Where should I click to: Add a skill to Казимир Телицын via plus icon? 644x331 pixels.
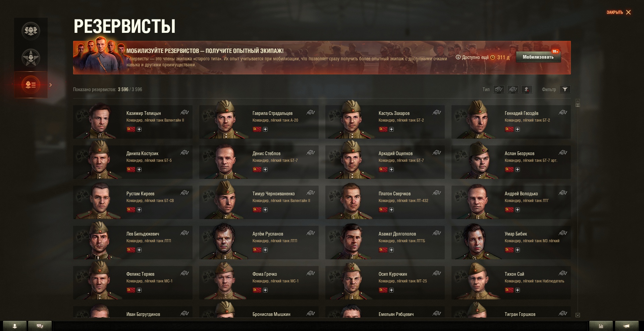point(139,129)
